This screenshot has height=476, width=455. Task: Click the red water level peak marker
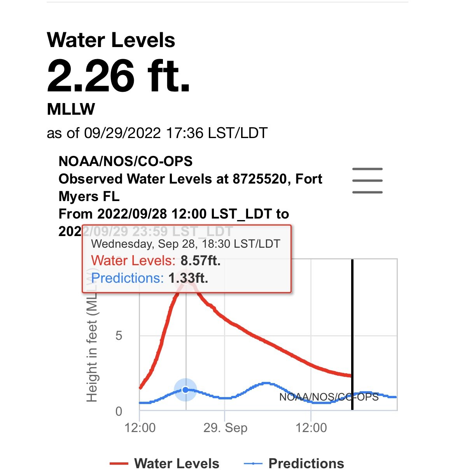pos(186,279)
